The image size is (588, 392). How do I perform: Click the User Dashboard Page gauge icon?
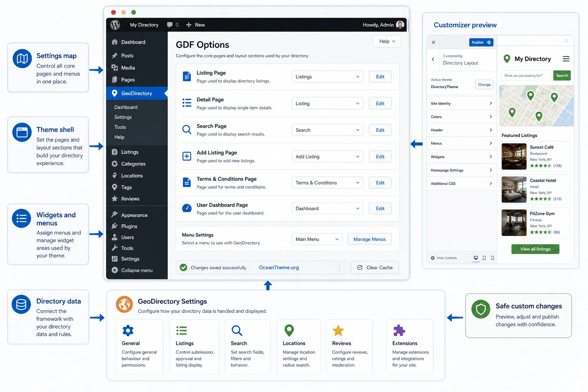tap(187, 208)
